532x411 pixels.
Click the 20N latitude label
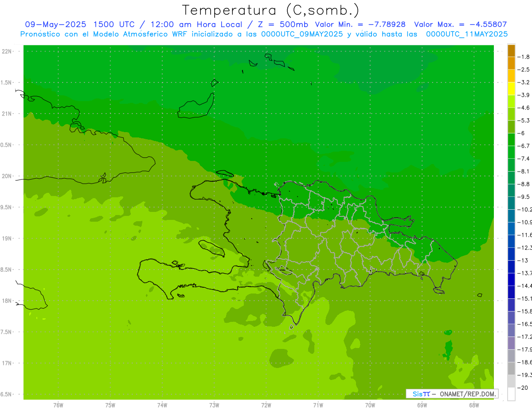(x=7, y=176)
